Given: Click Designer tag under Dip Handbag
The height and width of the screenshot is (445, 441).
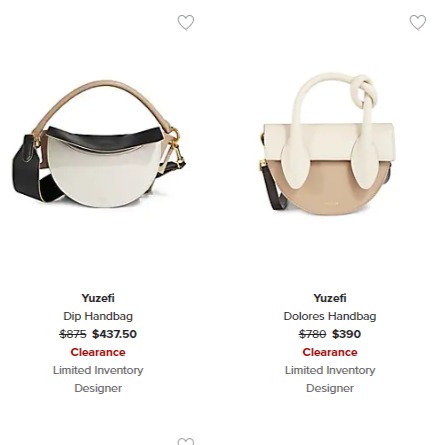Looking at the screenshot, I should (x=98, y=388).
